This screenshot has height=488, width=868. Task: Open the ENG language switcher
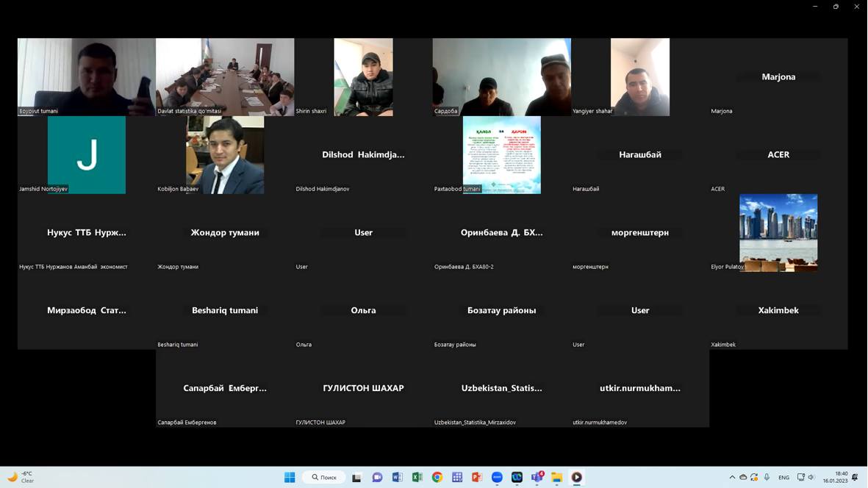click(783, 477)
